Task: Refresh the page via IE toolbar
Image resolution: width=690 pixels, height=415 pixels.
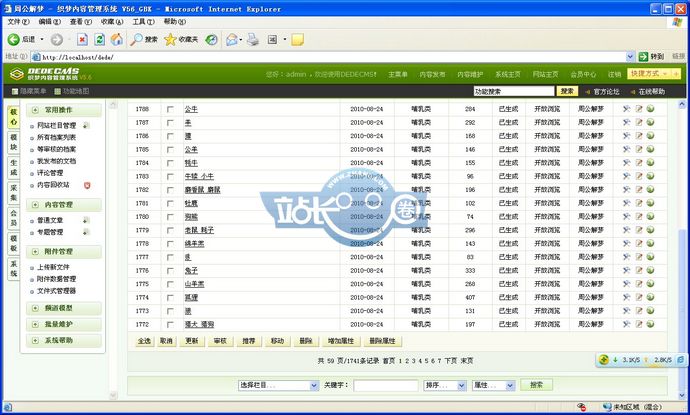Action: (x=99, y=40)
